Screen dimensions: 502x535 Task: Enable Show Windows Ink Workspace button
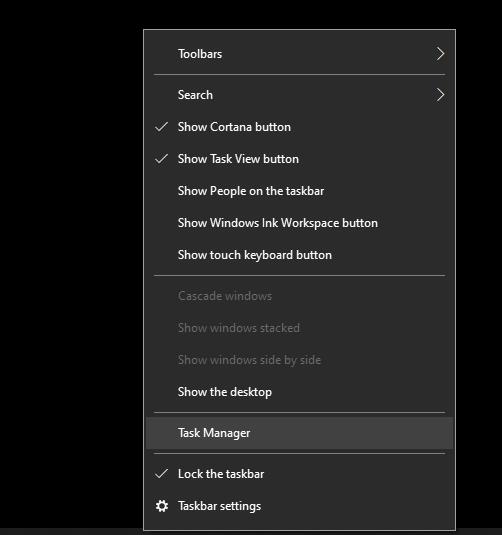[x=299, y=223]
